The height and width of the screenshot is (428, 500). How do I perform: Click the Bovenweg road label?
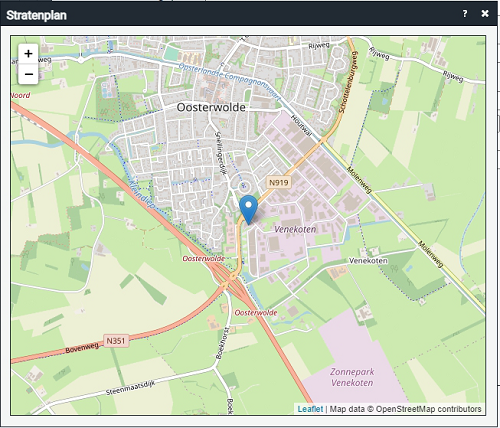(x=82, y=348)
